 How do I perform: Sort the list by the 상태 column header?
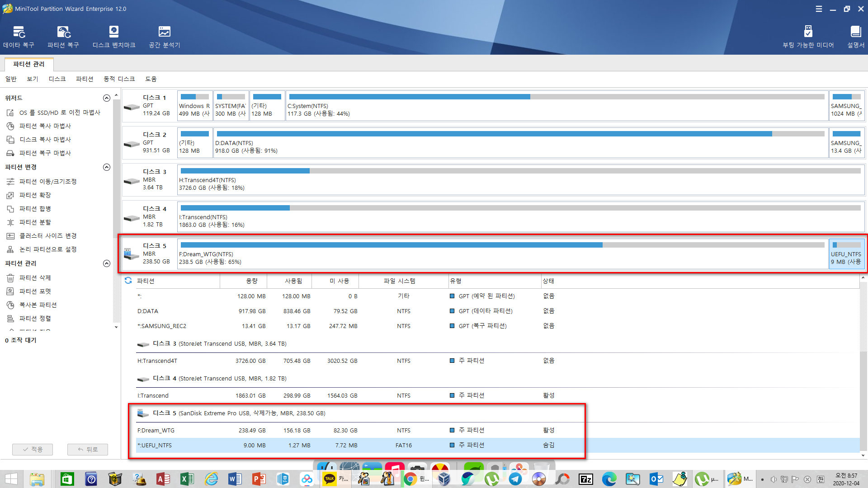700,281
